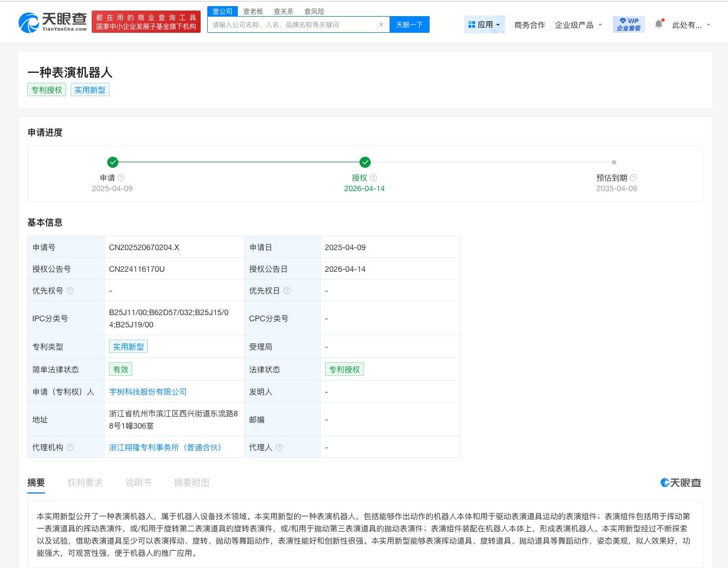Click the gray endpoint marker on the progress timeline

tap(614, 162)
